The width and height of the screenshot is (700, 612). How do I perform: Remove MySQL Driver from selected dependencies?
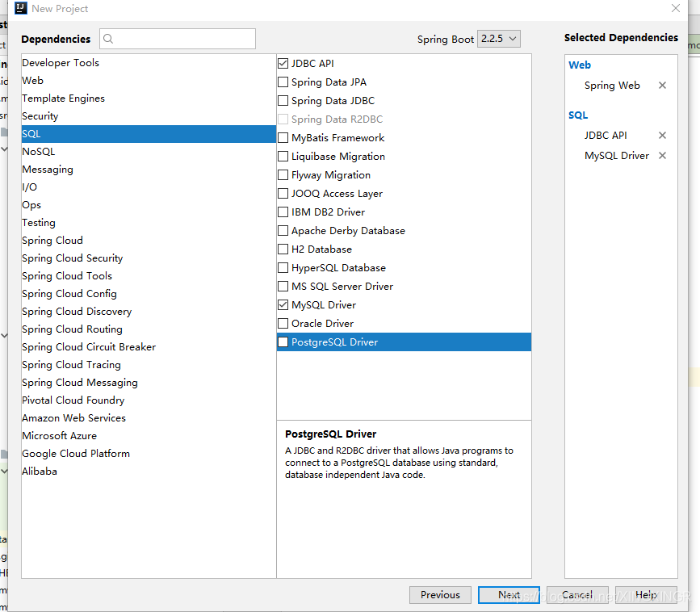point(663,155)
